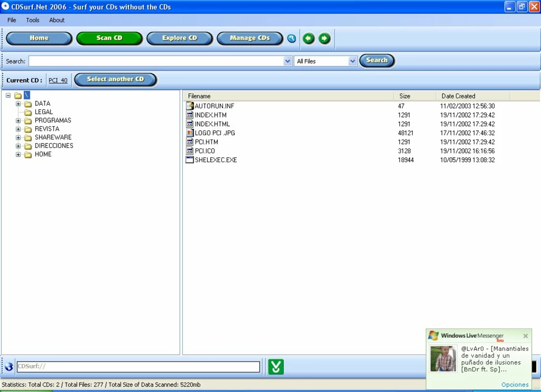
Task: Click the Scan CD button
Action: click(109, 38)
